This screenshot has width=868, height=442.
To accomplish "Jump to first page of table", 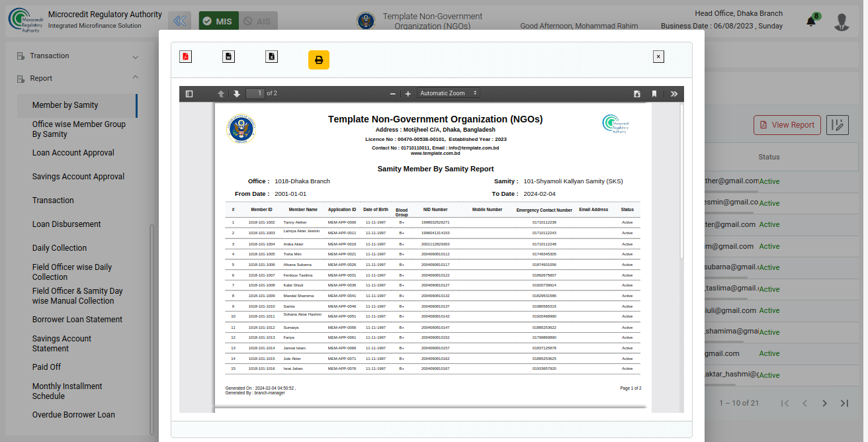I will click(785, 403).
